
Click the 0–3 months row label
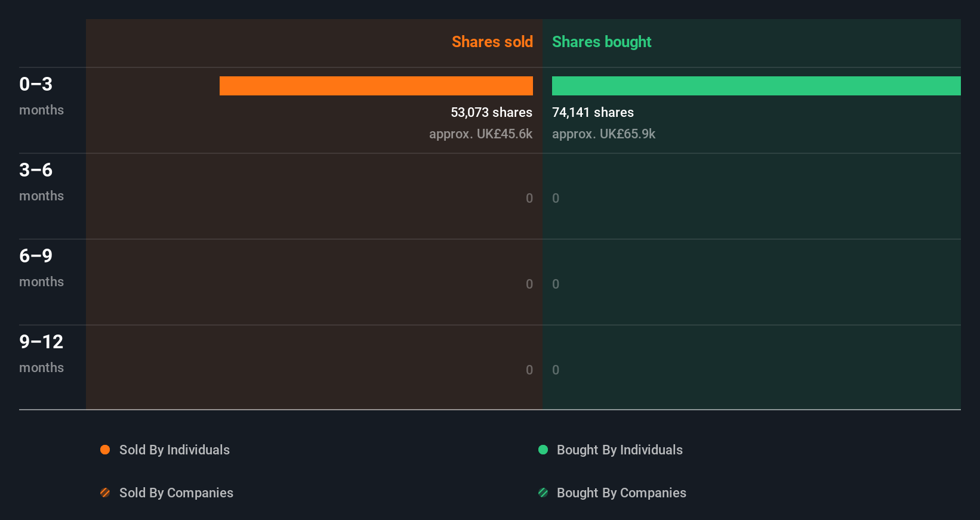[x=41, y=96]
